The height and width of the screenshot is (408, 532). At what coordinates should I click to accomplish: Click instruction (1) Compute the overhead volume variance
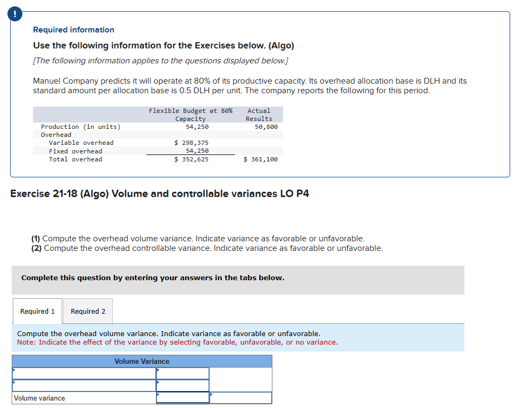point(198,239)
